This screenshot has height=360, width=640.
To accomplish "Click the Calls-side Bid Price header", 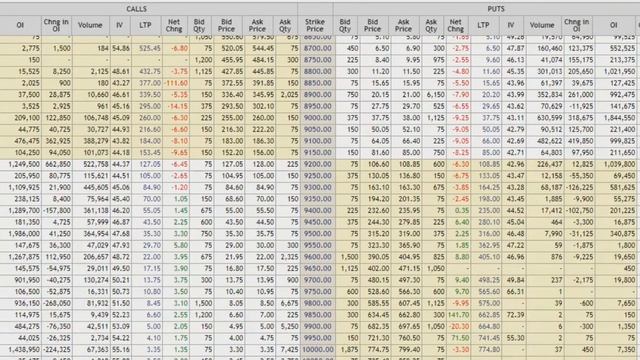I will [226, 25].
